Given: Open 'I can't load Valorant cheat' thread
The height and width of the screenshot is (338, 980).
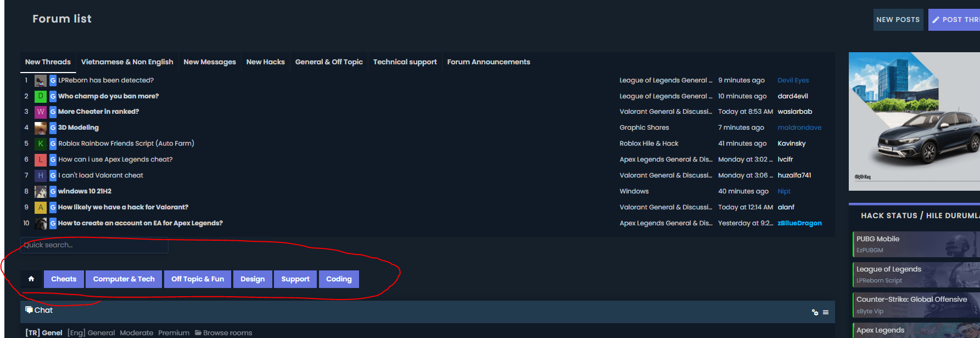Looking at the screenshot, I should pyautogui.click(x=101, y=175).
